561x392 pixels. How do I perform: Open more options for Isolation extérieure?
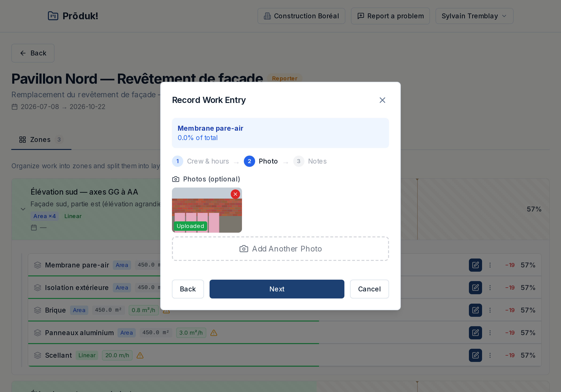click(x=490, y=288)
